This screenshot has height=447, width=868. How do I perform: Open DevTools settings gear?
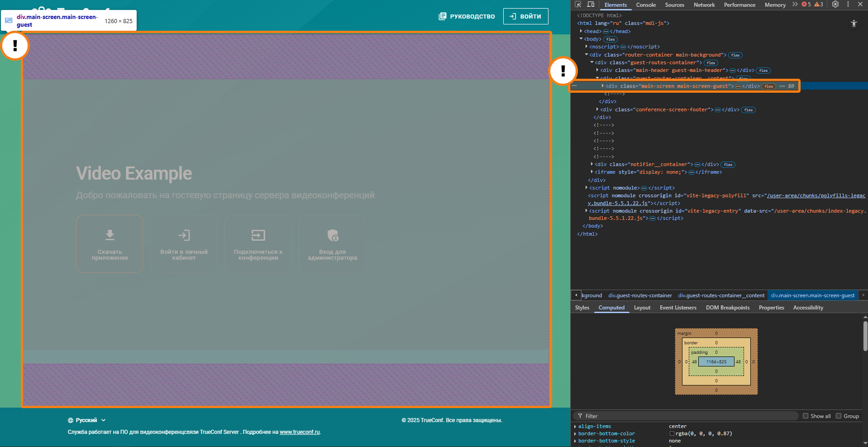835,5
